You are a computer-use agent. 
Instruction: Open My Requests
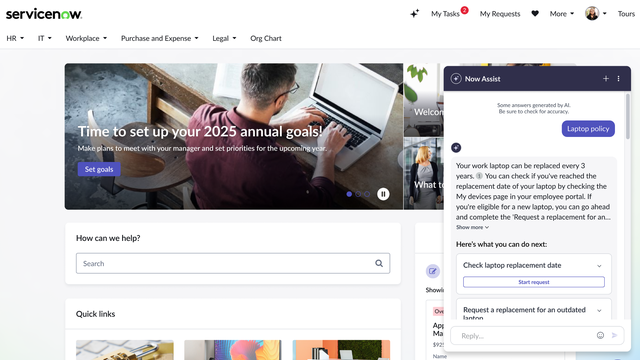500,14
